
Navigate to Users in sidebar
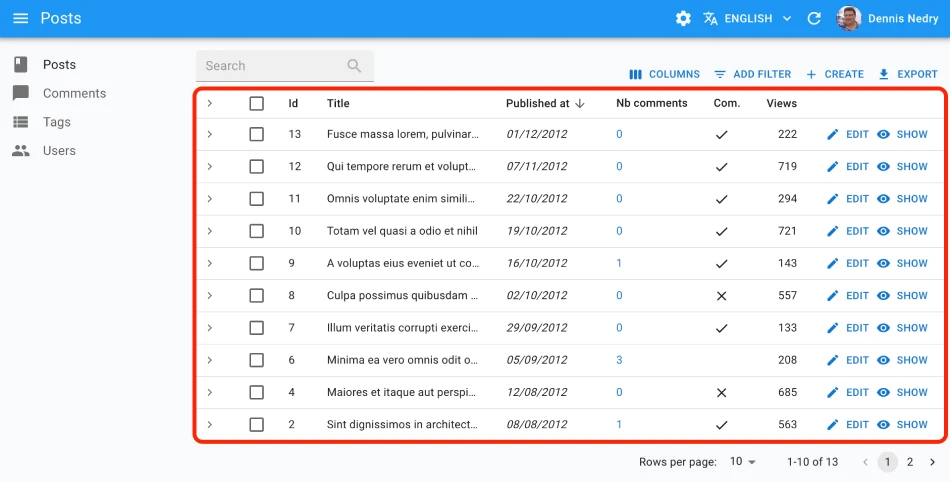tap(59, 151)
